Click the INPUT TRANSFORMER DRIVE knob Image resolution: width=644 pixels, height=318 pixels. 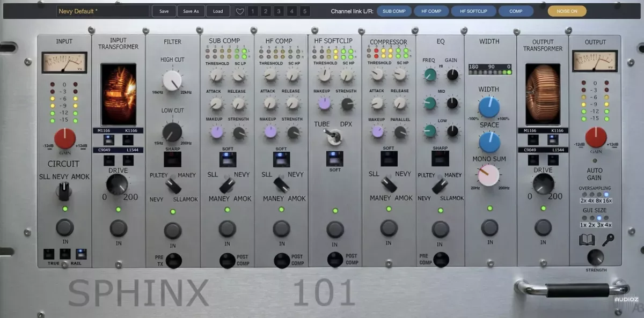pyautogui.click(x=118, y=184)
